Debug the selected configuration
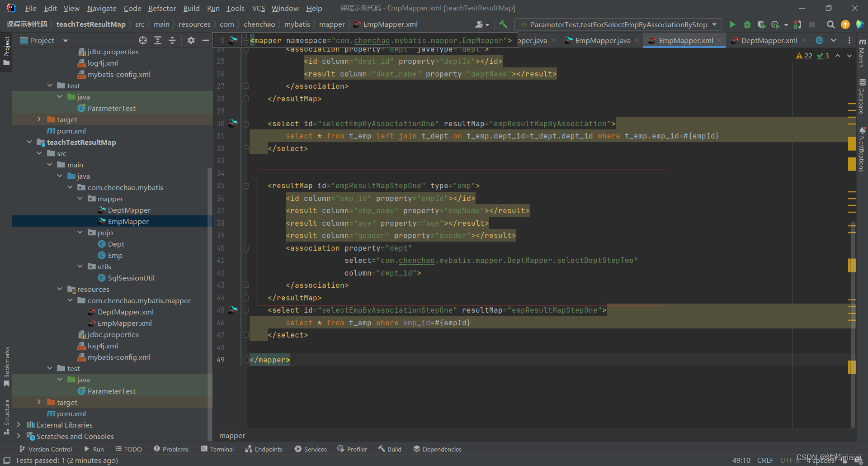The width and height of the screenshot is (868, 466). coord(747,24)
